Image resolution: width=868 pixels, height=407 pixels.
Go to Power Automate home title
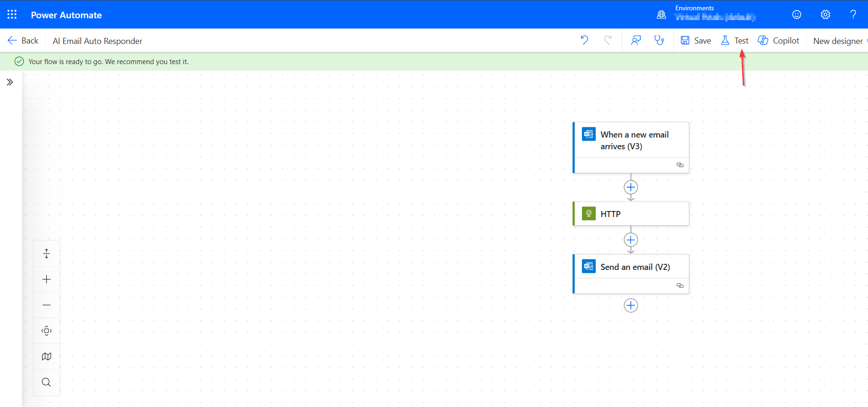66,15
